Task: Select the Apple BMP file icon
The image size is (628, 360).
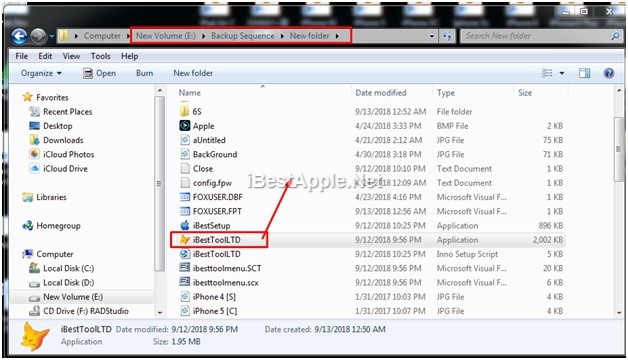Action: [185, 126]
